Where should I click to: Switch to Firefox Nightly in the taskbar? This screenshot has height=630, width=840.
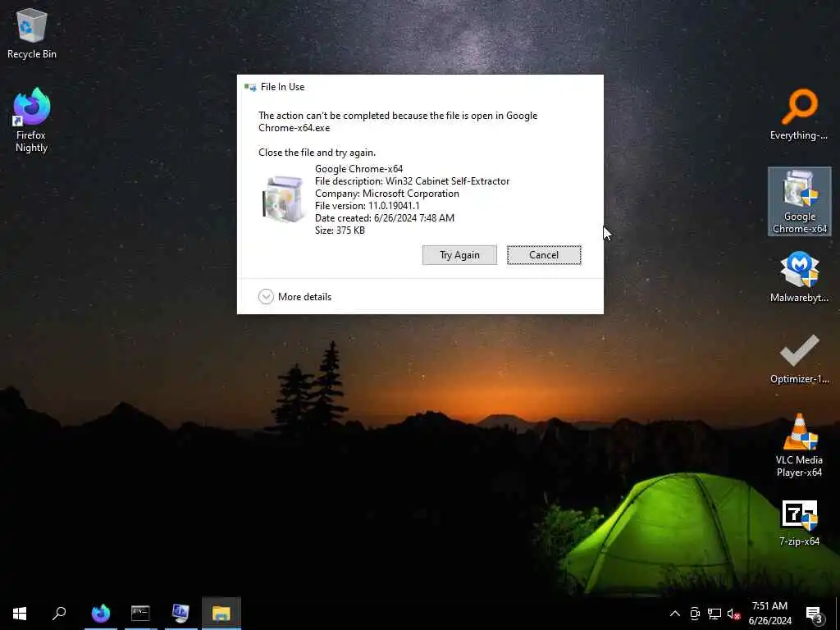tap(101, 614)
